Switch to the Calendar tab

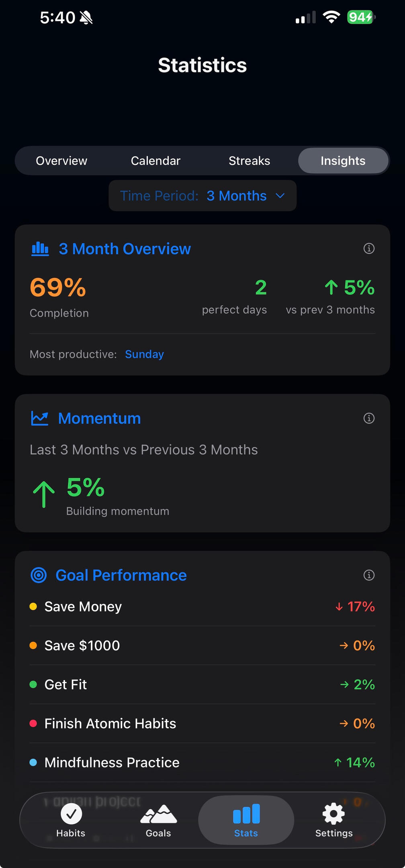pos(155,161)
